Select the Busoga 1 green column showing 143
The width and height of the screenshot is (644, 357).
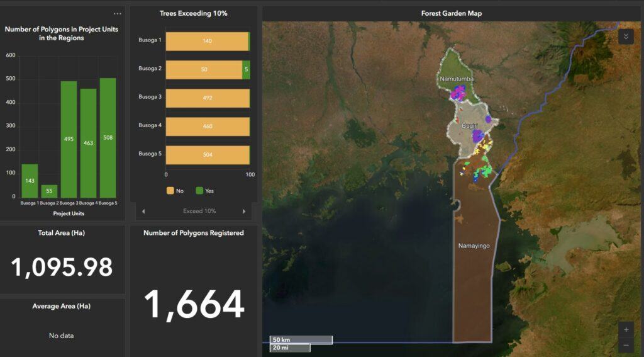[30, 181]
